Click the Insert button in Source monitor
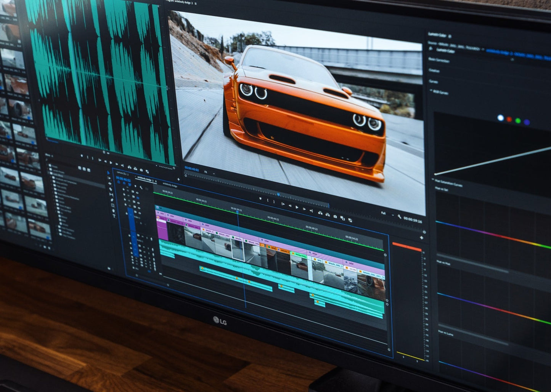 pyautogui.click(x=129, y=167)
